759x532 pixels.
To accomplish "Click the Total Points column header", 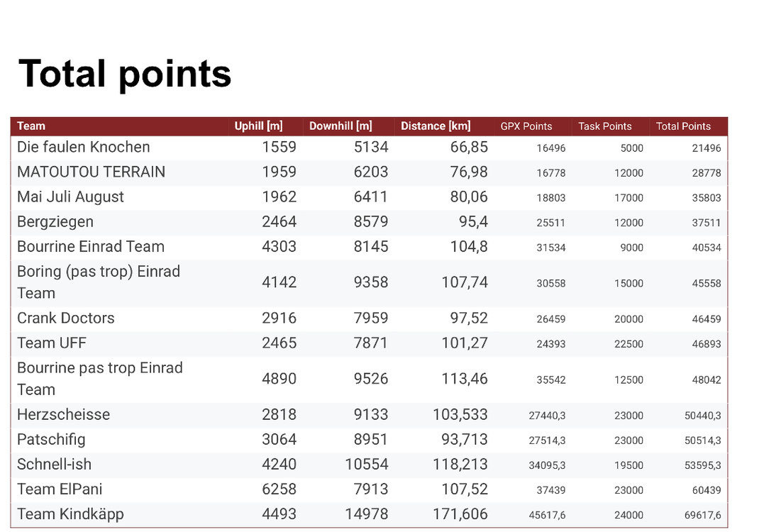I will (683, 126).
